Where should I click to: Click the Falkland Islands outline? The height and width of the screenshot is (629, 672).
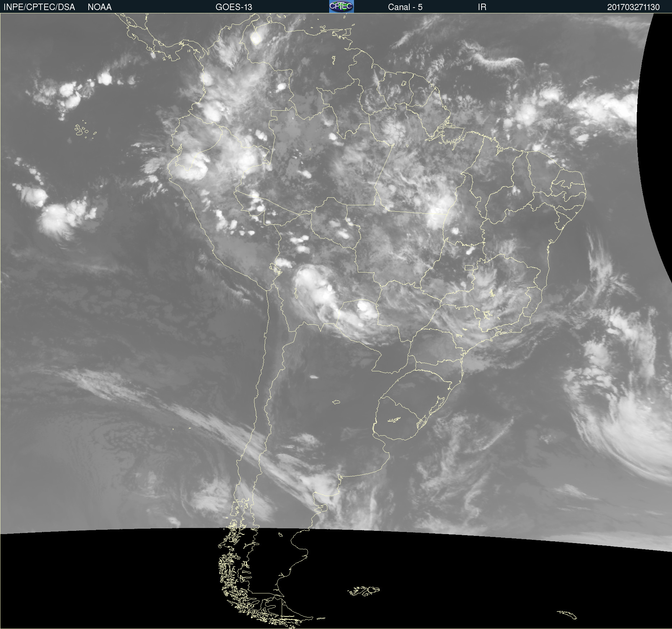pos(364,591)
